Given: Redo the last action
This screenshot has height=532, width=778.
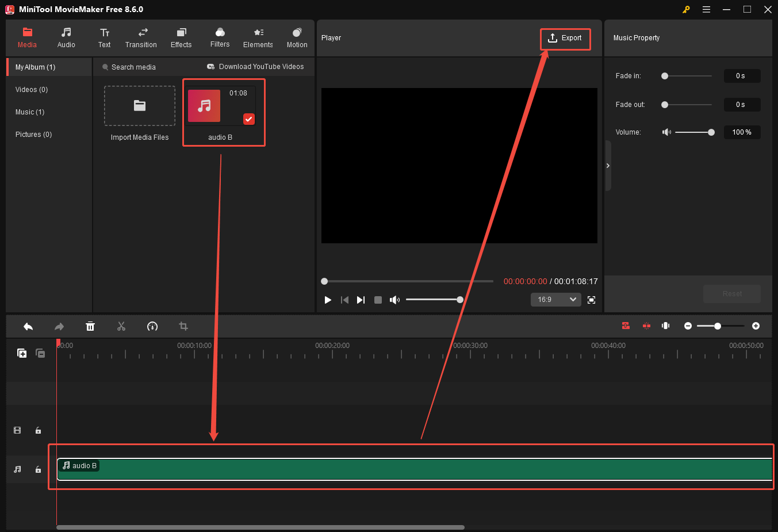Looking at the screenshot, I should tap(59, 327).
